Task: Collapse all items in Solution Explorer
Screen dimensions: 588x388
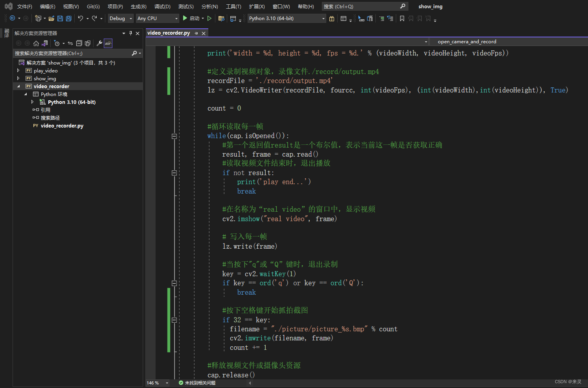Action: coord(79,43)
